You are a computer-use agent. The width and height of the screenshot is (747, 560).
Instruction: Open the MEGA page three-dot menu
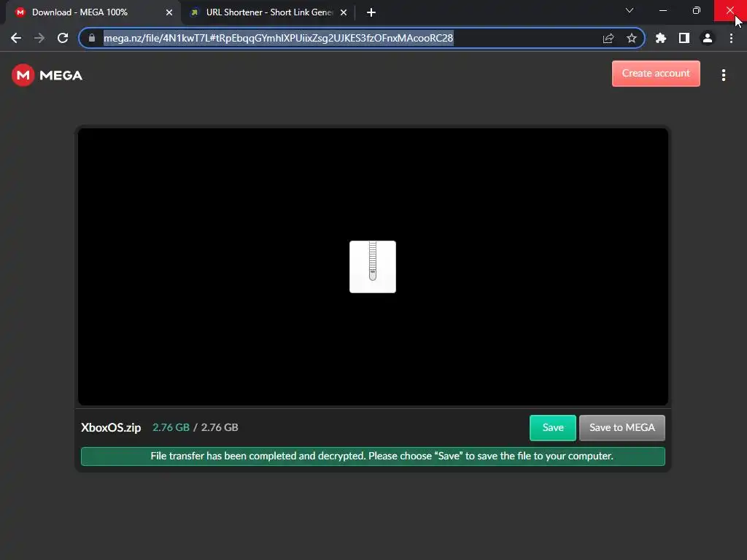tap(723, 75)
